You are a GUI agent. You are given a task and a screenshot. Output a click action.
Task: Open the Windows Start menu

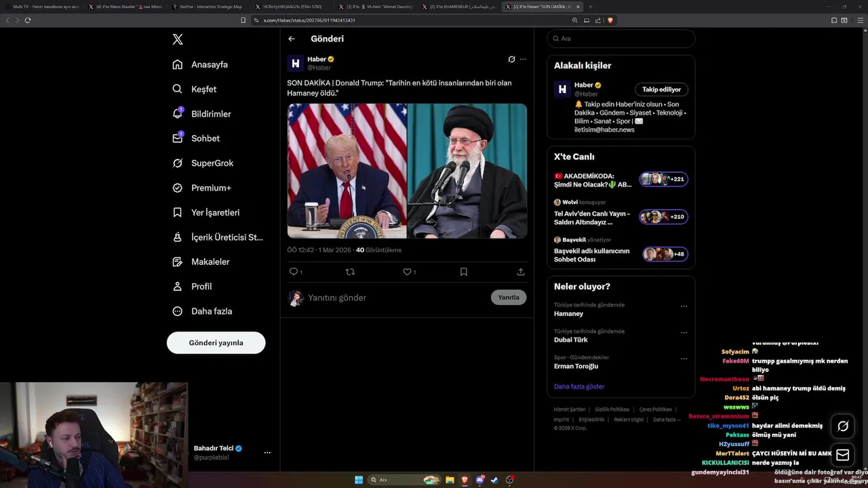pyautogui.click(x=359, y=480)
